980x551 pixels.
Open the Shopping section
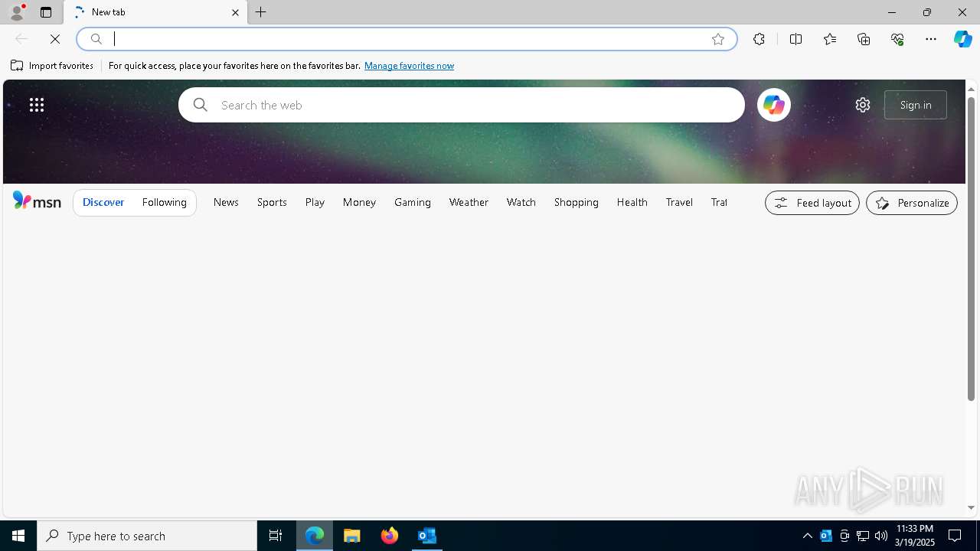(577, 202)
